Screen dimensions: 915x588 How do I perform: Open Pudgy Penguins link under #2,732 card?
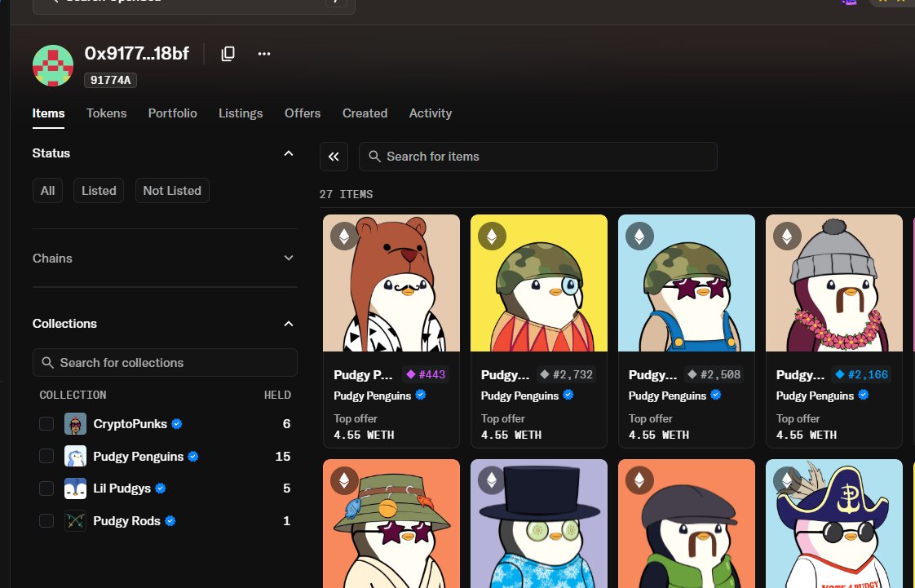(519, 396)
